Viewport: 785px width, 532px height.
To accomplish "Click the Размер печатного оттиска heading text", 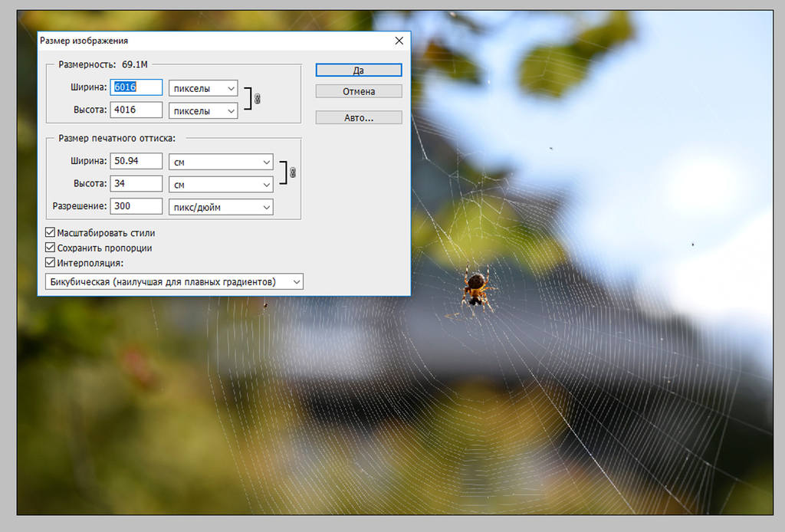I will coord(117,138).
